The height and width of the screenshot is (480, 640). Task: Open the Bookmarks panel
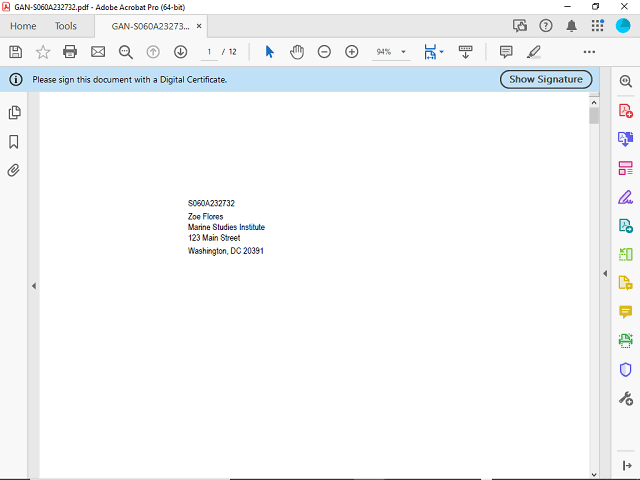pyautogui.click(x=13, y=142)
